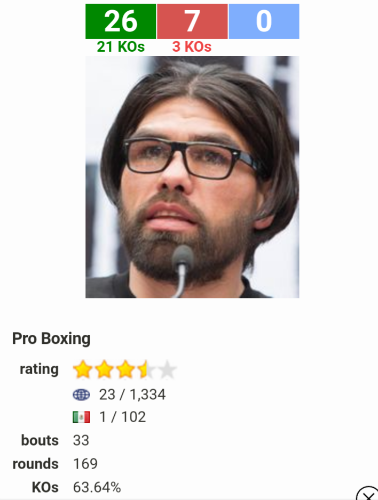Viewport: 378px width, 500px height.
Task: Click the rounds value 169
Action: 85,464
